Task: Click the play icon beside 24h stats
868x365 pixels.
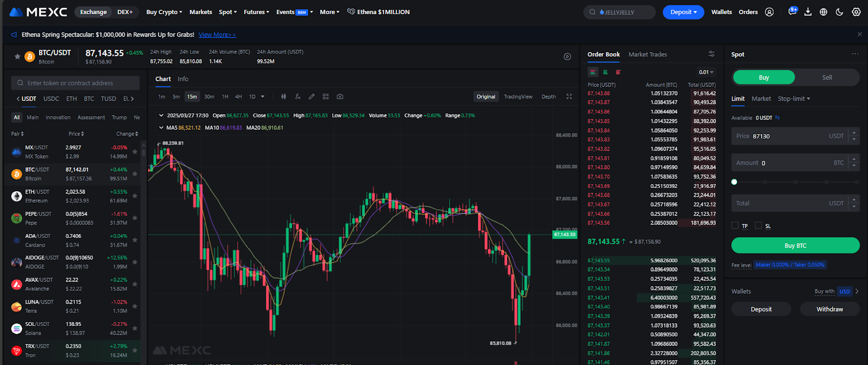Action: 567,56
